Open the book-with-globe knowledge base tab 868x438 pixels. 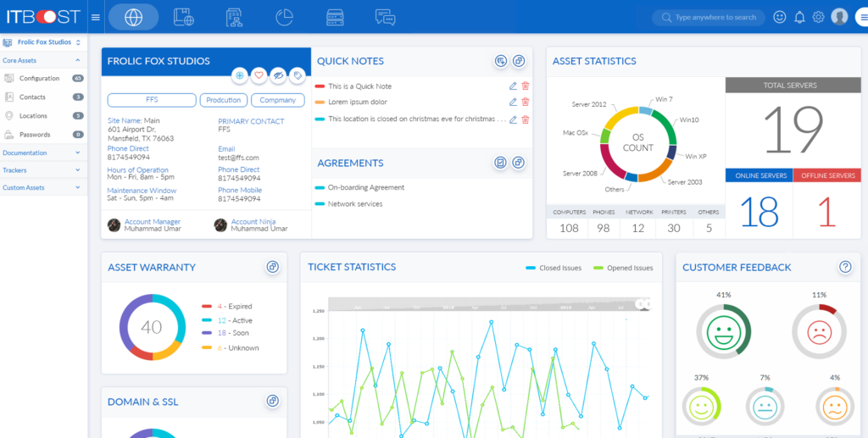pyautogui.click(x=184, y=17)
